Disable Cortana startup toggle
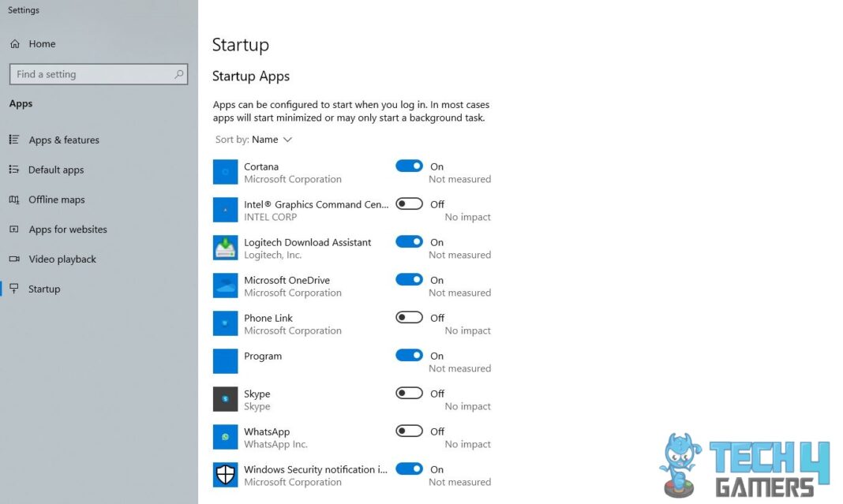843x504 pixels. [x=409, y=166]
